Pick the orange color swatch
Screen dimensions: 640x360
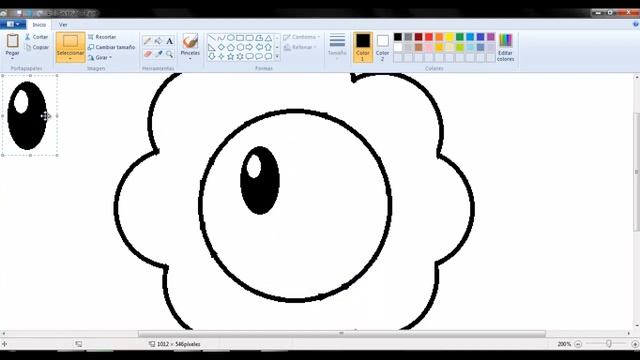439,37
